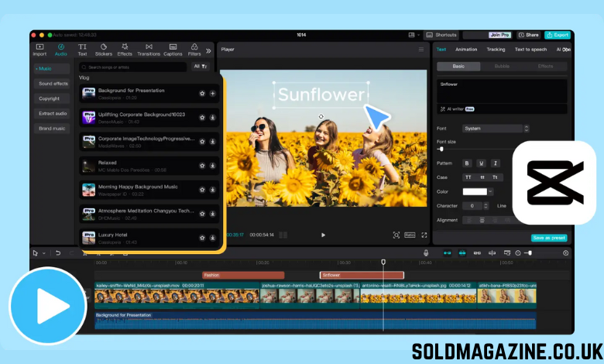Open the Transitions tab
Screen dimensions: 604x364
149,50
